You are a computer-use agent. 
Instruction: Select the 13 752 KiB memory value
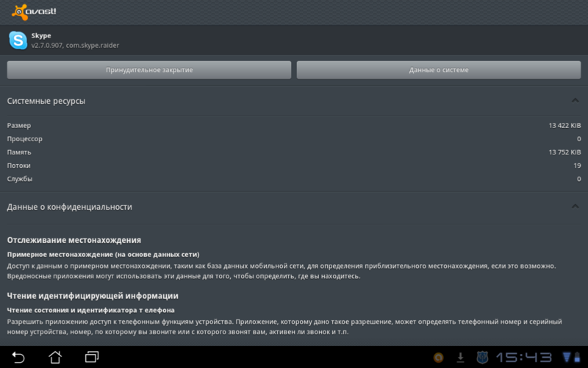pyautogui.click(x=564, y=152)
